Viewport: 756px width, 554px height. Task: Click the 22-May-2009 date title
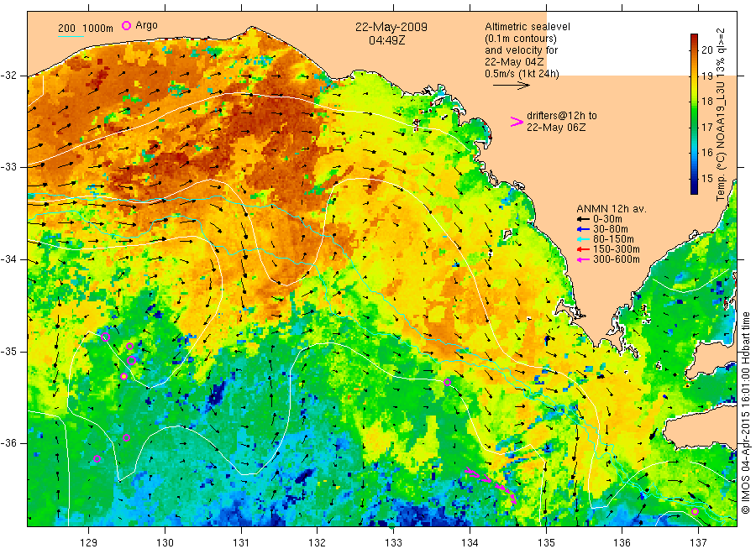tap(391, 27)
